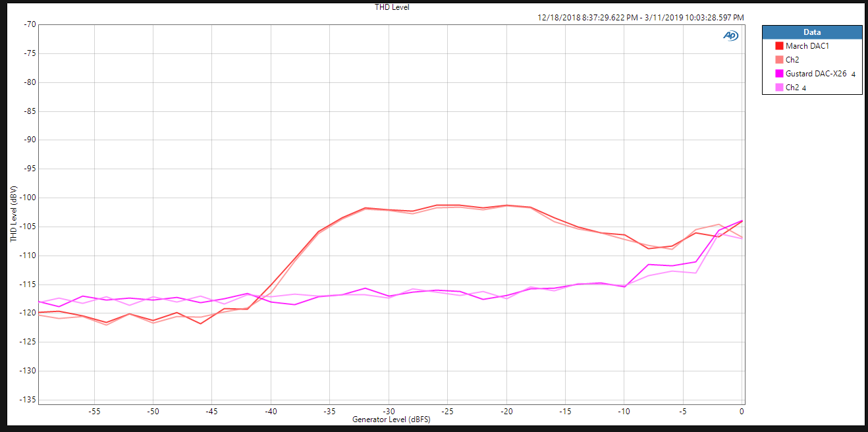
Task: Click the -70 tick on the vertical axis
Action: point(30,25)
